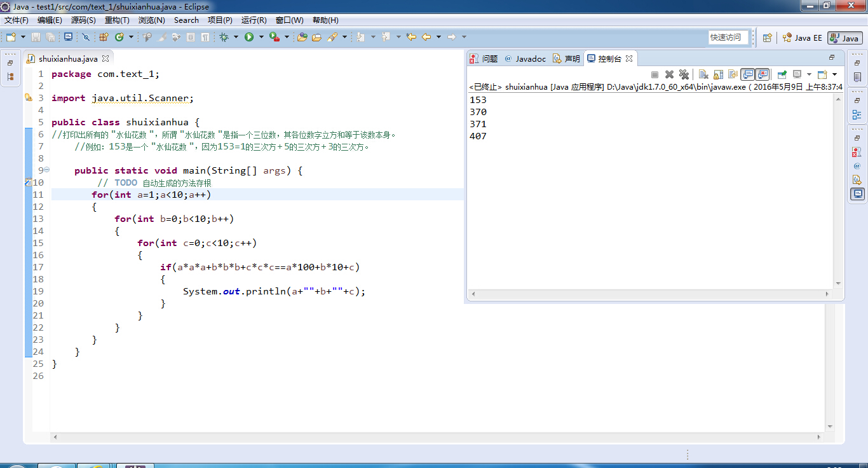Switch to the Java perspective
Viewport: 868px width, 468px height.
[844, 38]
